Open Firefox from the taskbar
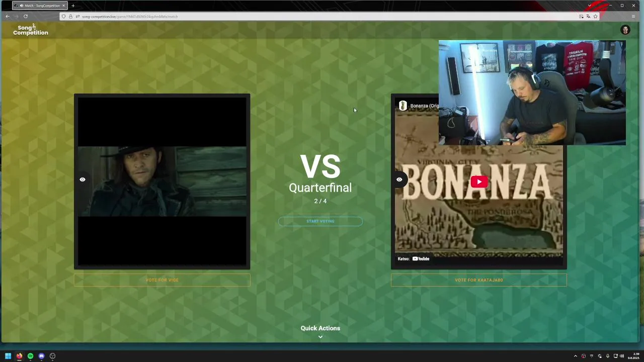The height and width of the screenshot is (362, 644). pos(19,356)
